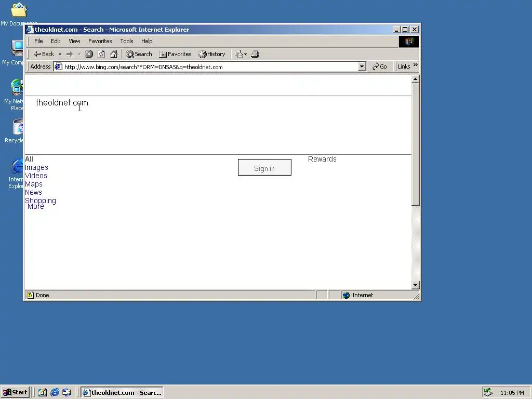Open the Back history dropdown arrow

coord(60,54)
